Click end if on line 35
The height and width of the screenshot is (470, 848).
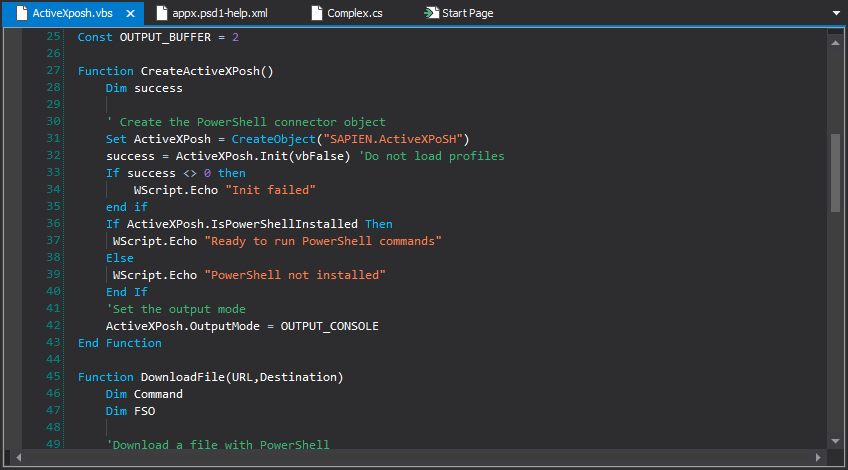(x=127, y=207)
